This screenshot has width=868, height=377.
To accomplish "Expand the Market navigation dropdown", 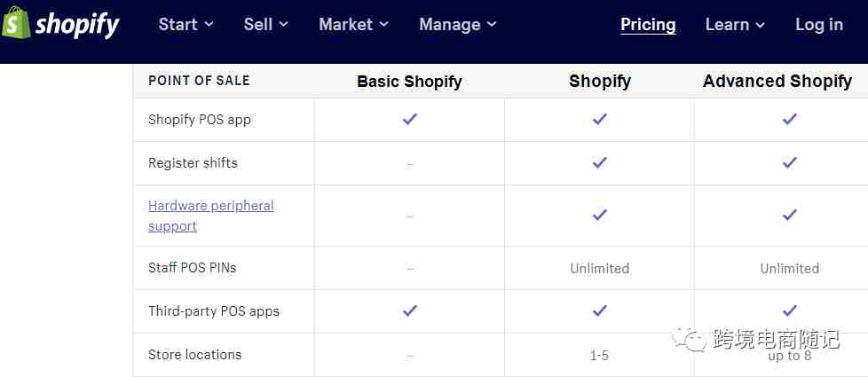I will pos(354,24).
